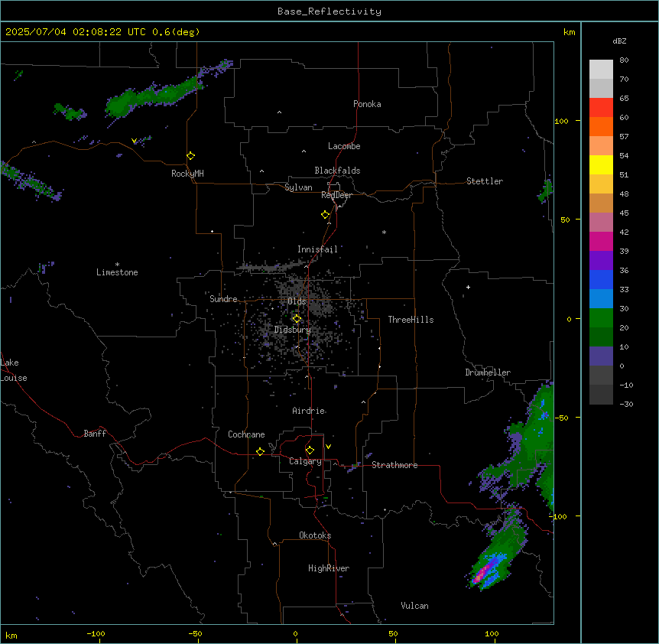Pick the light gray 80-70 dBZ swatch
This screenshot has height=644, width=659.
[601, 69]
